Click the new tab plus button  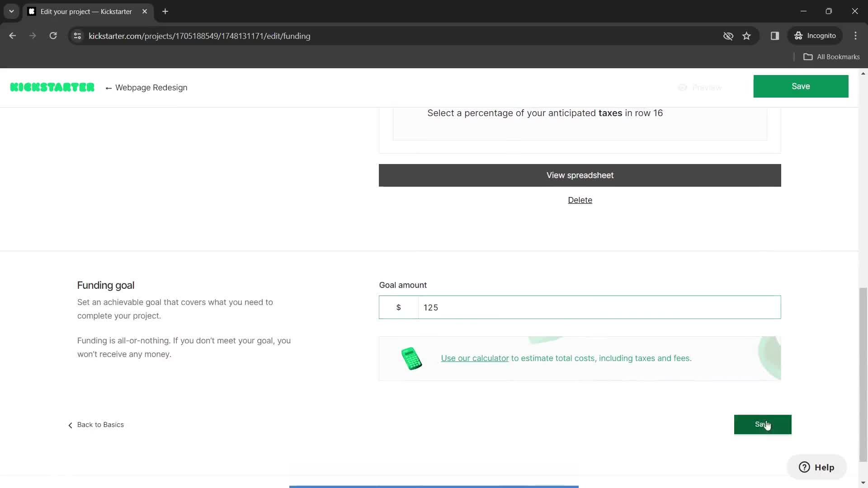tap(165, 11)
